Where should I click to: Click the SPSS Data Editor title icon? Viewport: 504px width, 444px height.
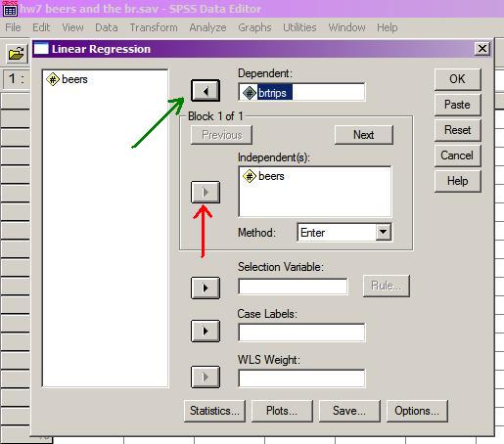[10, 9]
